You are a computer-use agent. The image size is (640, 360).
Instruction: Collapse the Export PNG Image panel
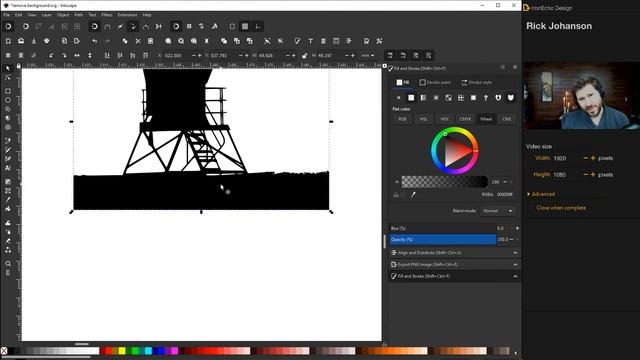coord(515,264)
